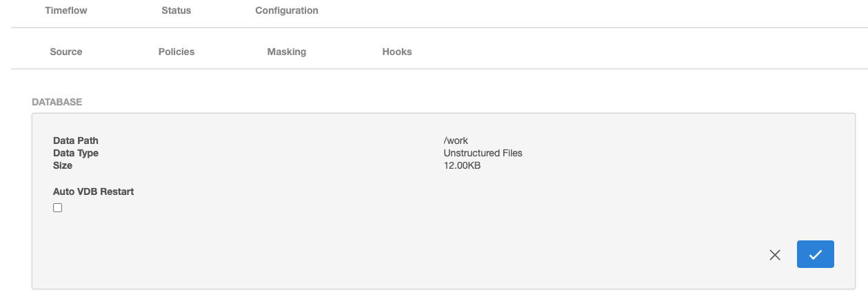Click the Data Path label
Viewport: 868px width, 301px height.
coord(76,141)
